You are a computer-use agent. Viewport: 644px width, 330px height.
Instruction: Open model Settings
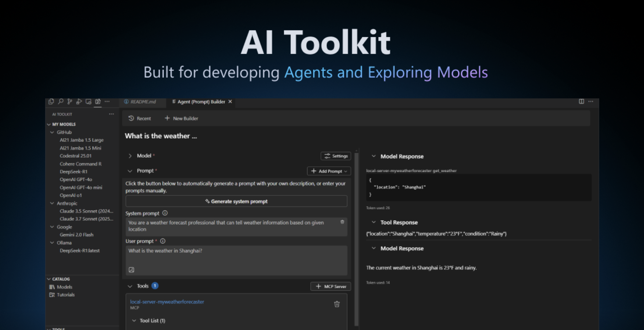pos(336,156)
